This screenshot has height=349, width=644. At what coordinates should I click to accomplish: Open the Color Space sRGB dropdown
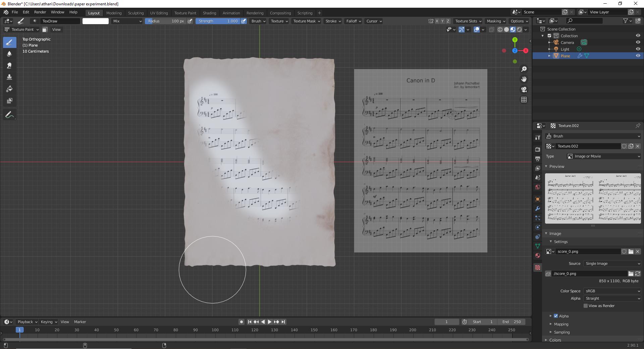(612, 291)
